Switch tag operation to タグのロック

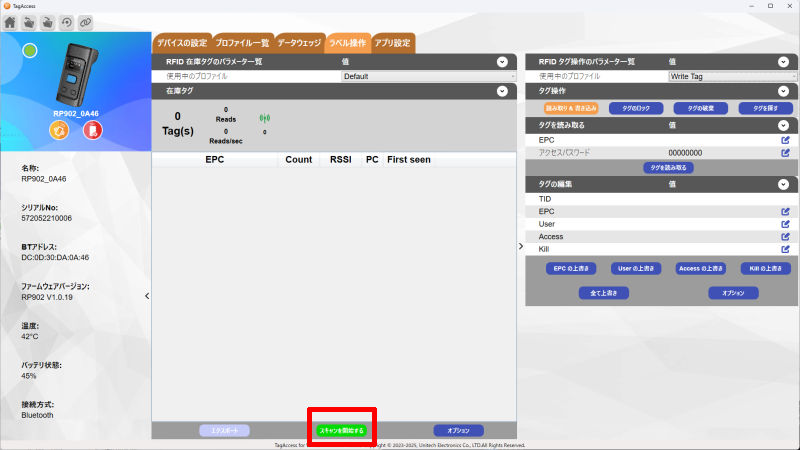tap(636, 108)
